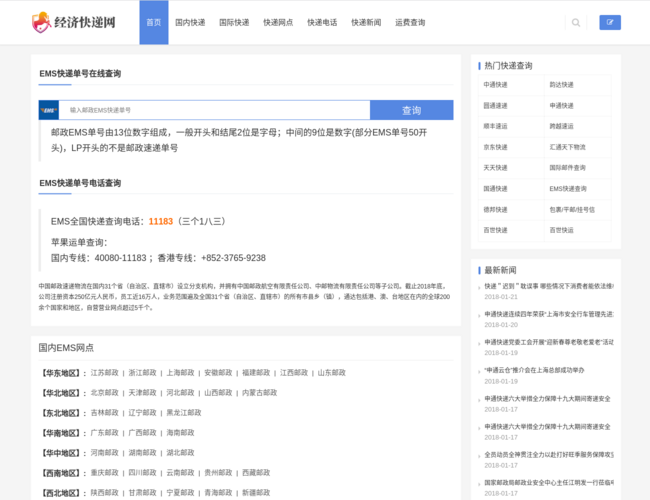
Task: Open 中通快递 in hot queries
Action: pos(495,85)
